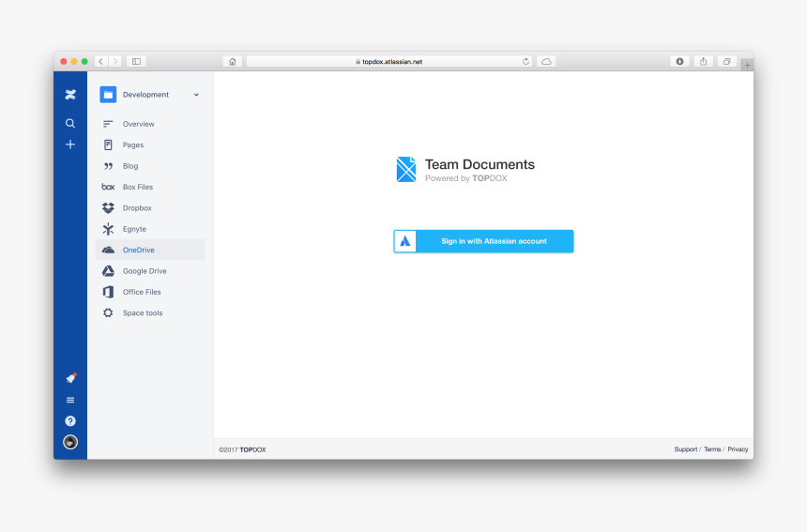Click the browser home button
Image resolution: width=807 pixels, height=532 pixels.
232,61
